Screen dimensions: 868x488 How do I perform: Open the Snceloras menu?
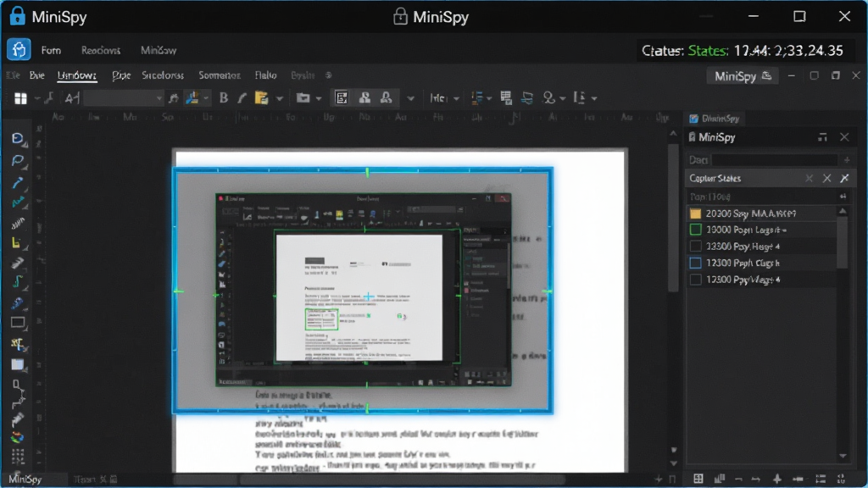point(163,75)
